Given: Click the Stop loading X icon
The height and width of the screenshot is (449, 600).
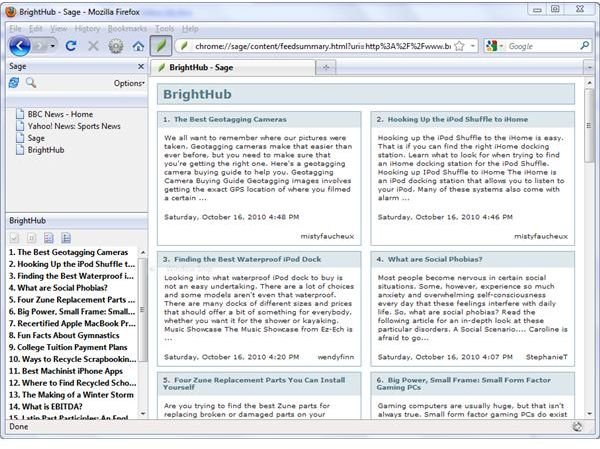Looking at the screenshot, I should click(93, 46).
